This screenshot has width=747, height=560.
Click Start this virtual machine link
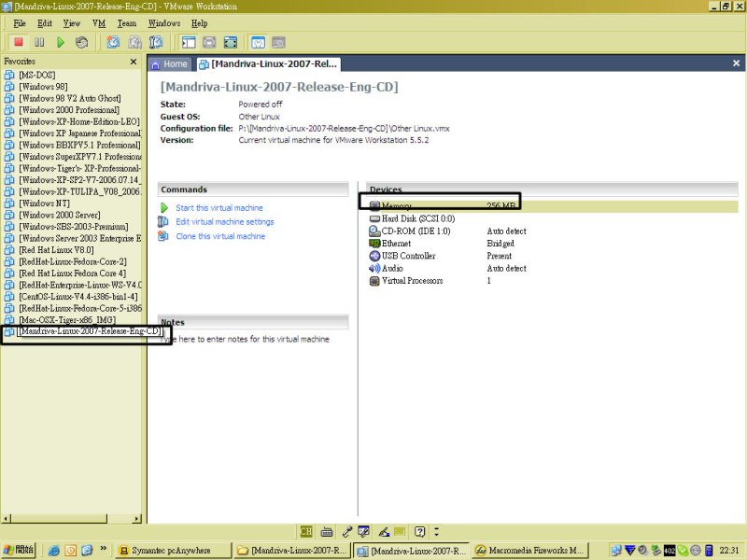click(x=219, y=207)
